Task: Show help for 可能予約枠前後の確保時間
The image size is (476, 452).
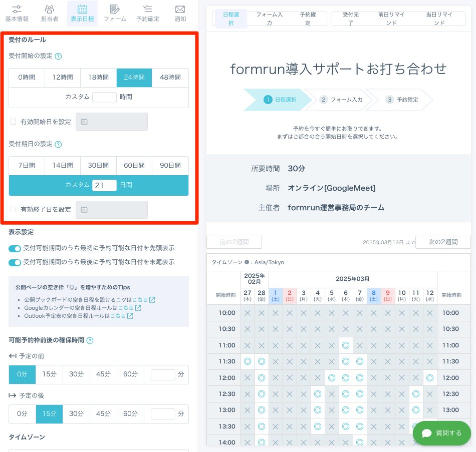Action: pyautogui.click(x=90, y=340)
